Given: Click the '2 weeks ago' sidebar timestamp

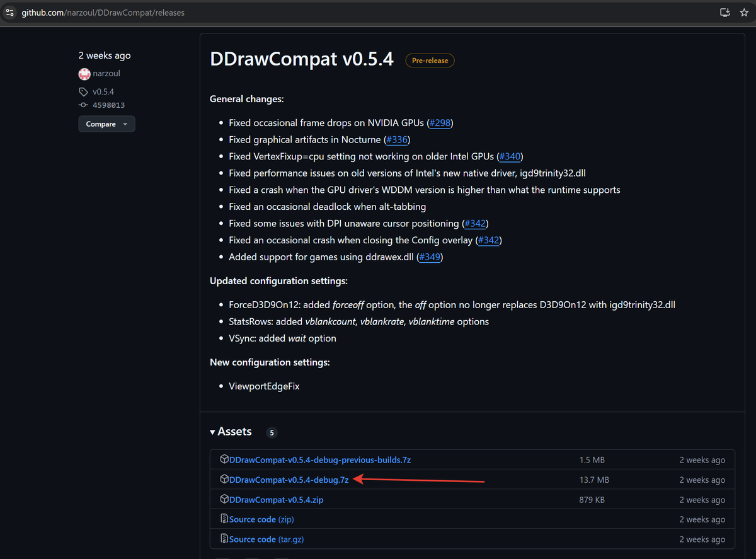Looking at the screenshot, I should pos(105,55).
